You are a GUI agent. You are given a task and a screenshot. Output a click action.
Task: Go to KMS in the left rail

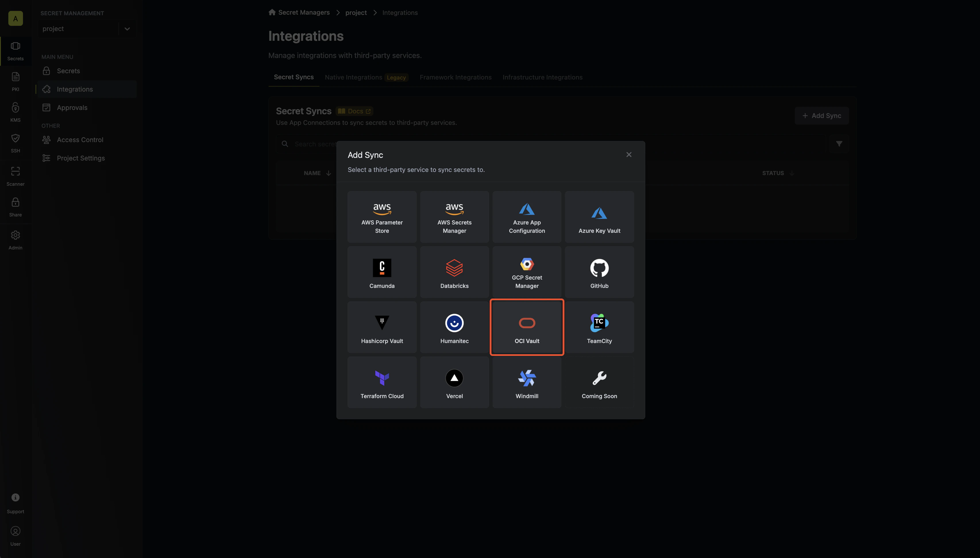coord(15,113)
